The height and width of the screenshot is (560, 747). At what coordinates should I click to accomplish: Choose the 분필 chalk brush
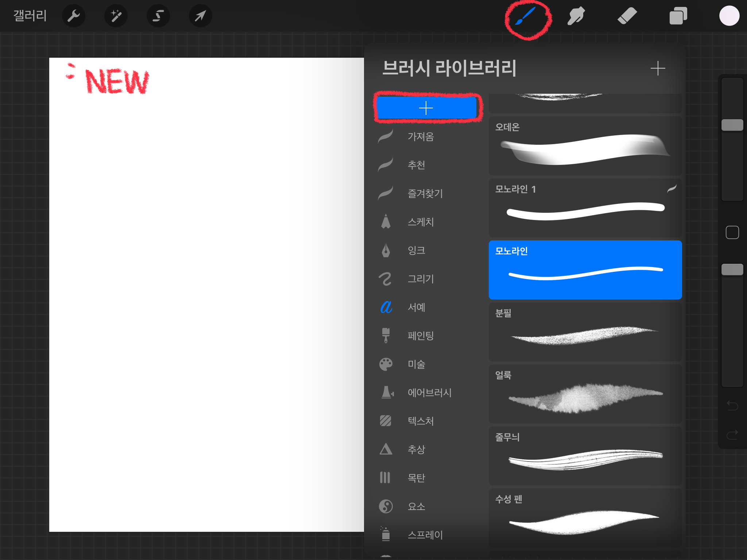[x=585, y=332]
